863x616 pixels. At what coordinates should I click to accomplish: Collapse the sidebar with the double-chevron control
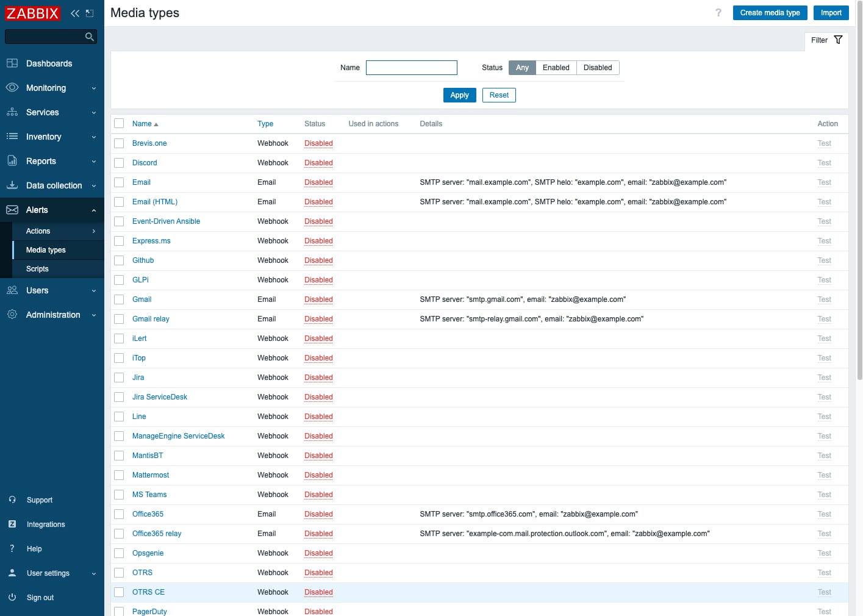pos(74,13)
